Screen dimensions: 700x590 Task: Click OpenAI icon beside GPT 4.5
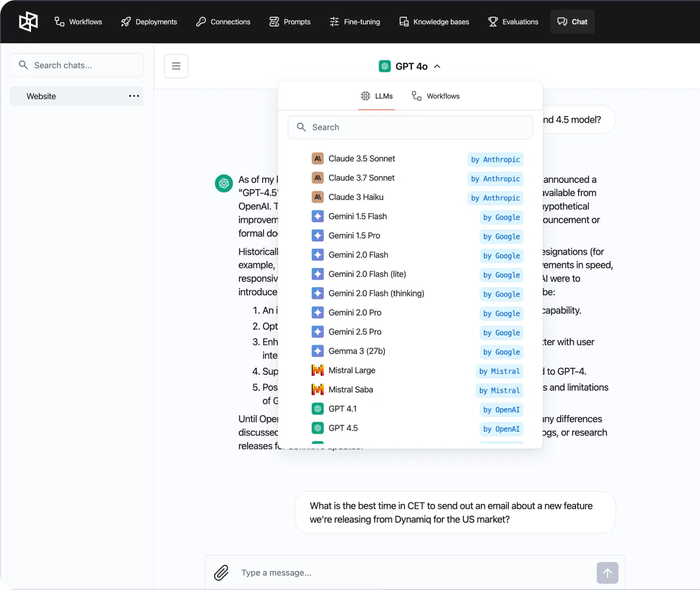pyautogui.click(x=318, y=428)
